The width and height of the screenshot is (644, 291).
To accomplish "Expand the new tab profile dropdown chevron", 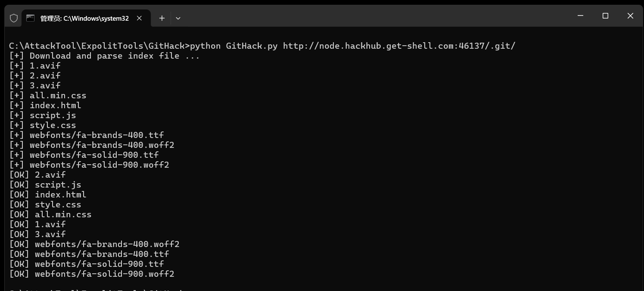I will (178, 18).
